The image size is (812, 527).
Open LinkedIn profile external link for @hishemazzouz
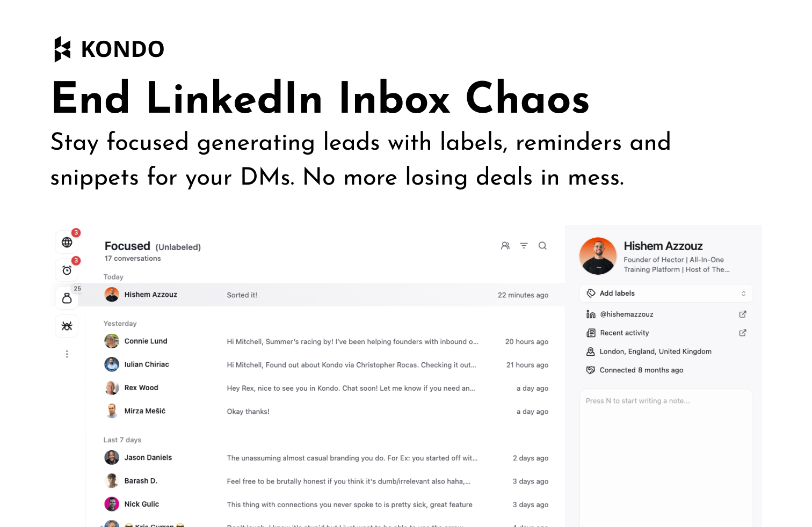(x=743, y=314)
